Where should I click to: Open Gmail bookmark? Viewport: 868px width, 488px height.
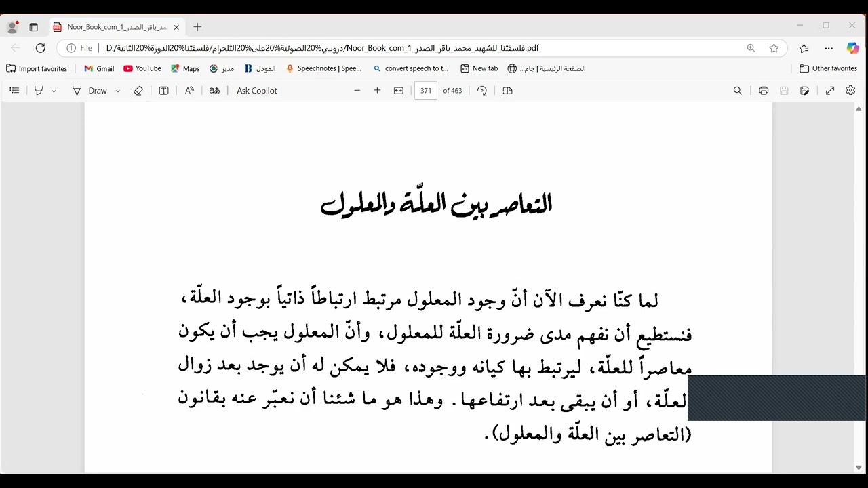coord(99,68)
